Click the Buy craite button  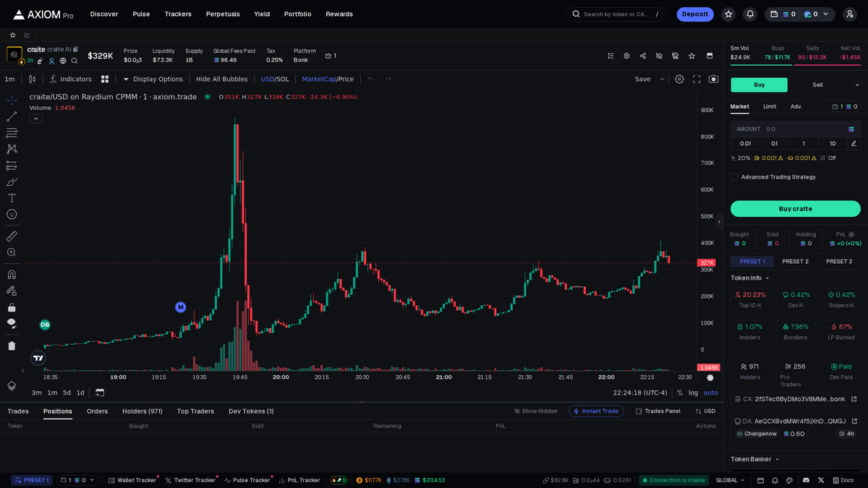point(796,208)
